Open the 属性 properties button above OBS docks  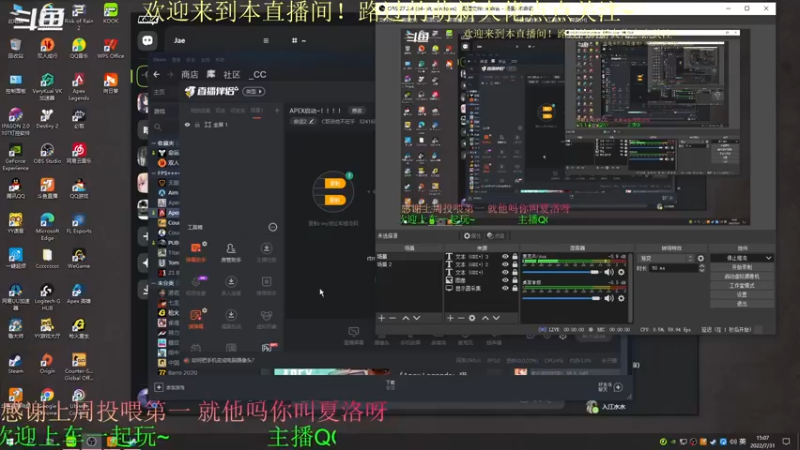pyautogui.click(x=472, y=236)
